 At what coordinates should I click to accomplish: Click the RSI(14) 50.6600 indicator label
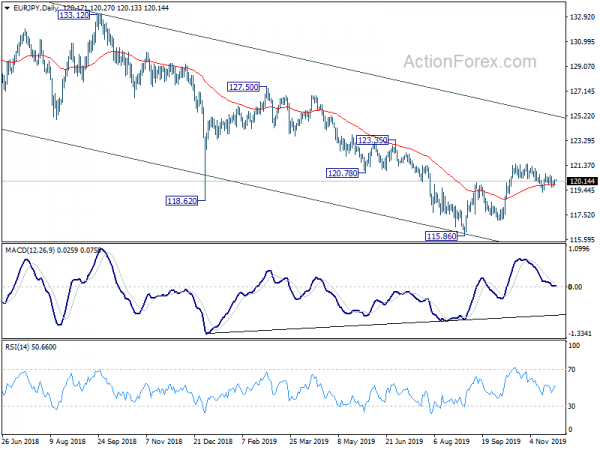tap(31, 347)
